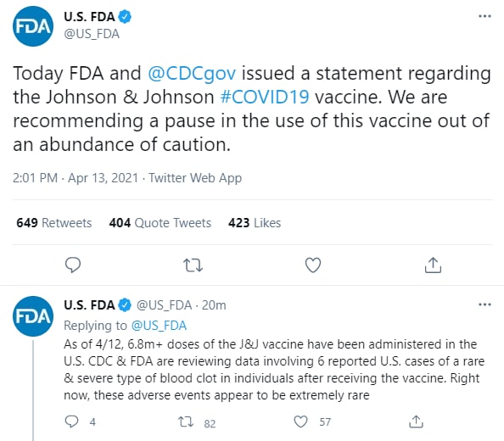Like the reply tweet showing 57 likes
Screen dimensions: 504x441
301,421
